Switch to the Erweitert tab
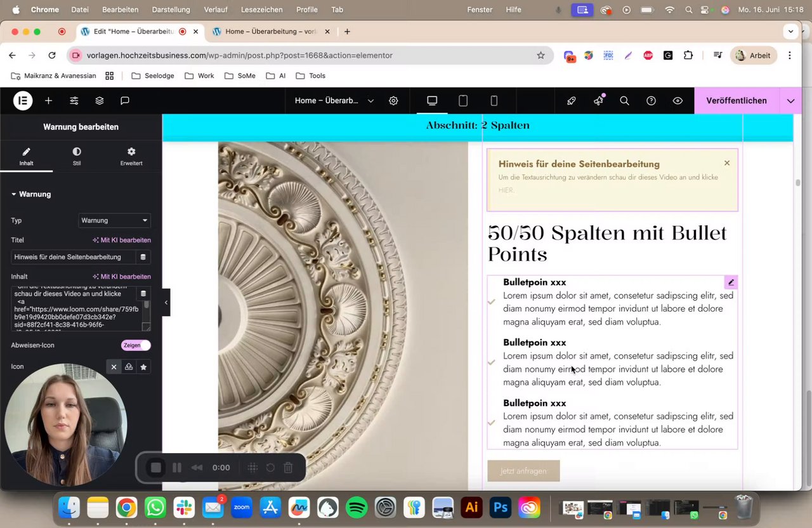Viewport: 812px width, 528px height. point(131,156)
